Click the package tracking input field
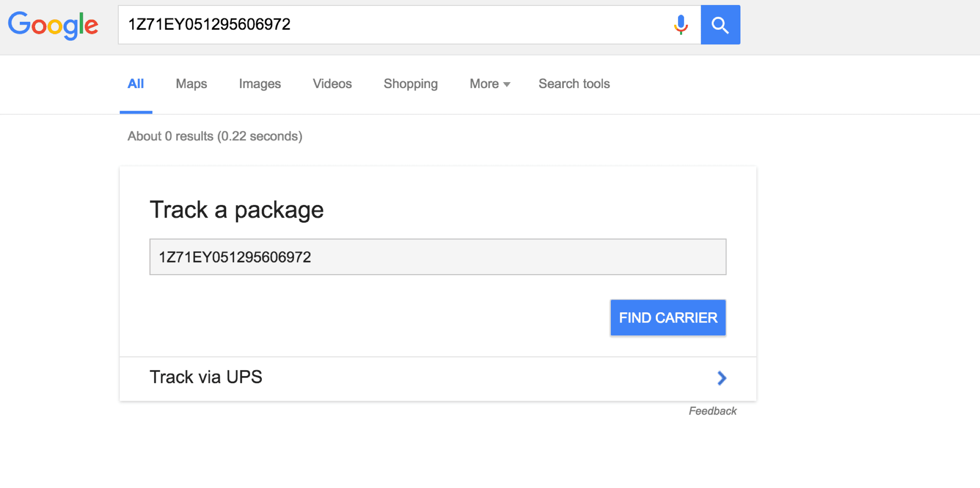This screenshot has height=488, width=980. [x=437, y=256]
